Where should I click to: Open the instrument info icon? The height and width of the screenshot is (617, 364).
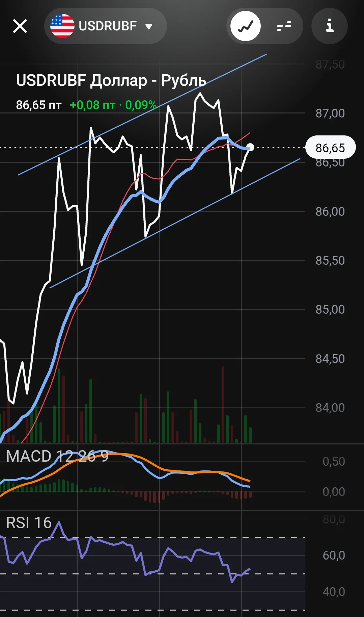(x=330, y=26)
